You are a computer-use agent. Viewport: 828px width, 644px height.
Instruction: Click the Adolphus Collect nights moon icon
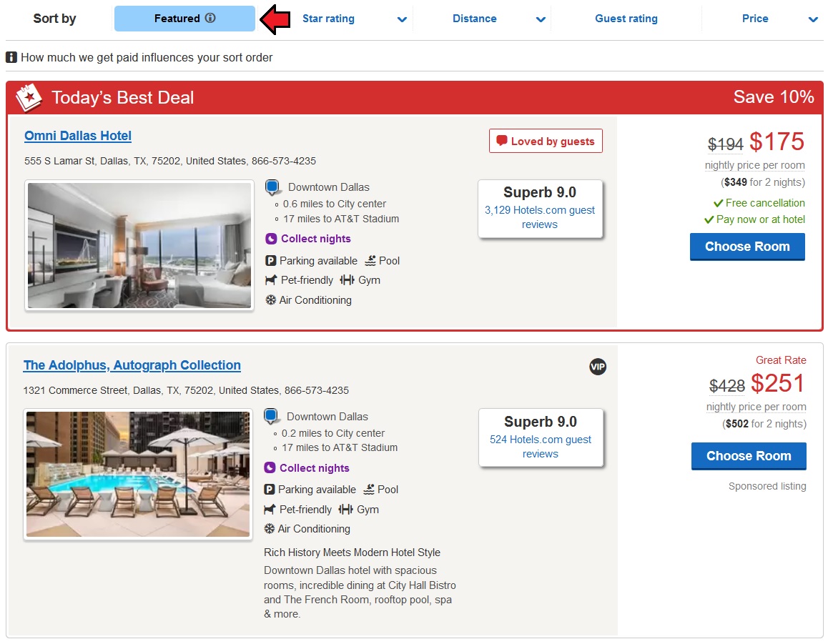tap(270, 467)
